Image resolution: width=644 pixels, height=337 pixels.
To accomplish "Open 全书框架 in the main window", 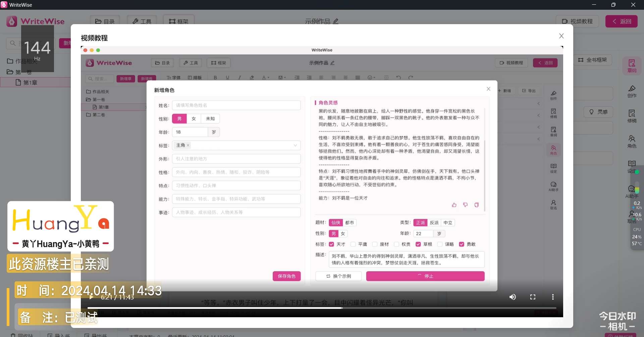I will pyautogui.click(x=593, y=60).
